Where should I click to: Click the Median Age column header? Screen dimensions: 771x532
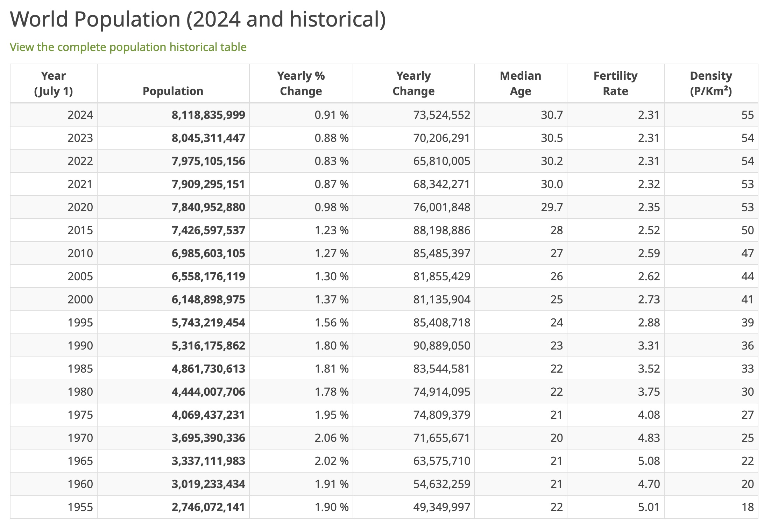(520, 83)
